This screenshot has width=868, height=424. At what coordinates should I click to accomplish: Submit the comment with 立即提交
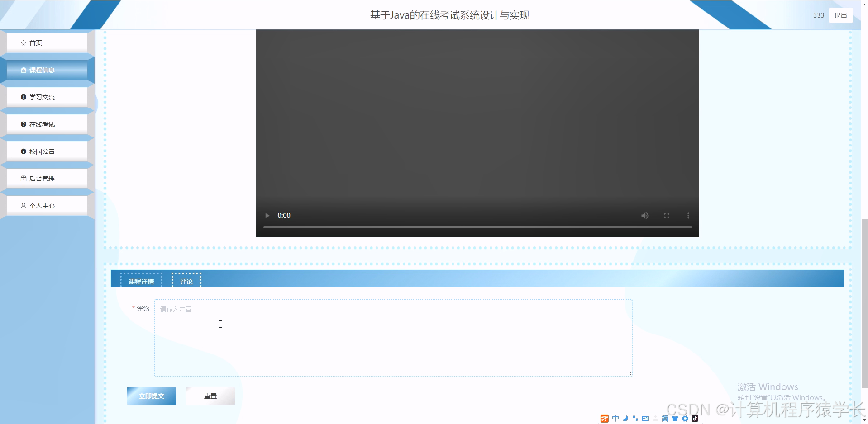tap(152, 396)
